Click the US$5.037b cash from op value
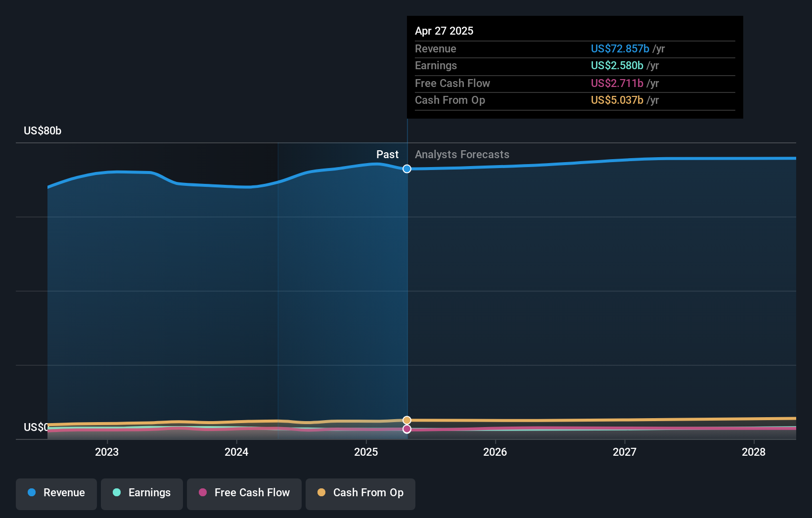 click(x=617, y=100)
